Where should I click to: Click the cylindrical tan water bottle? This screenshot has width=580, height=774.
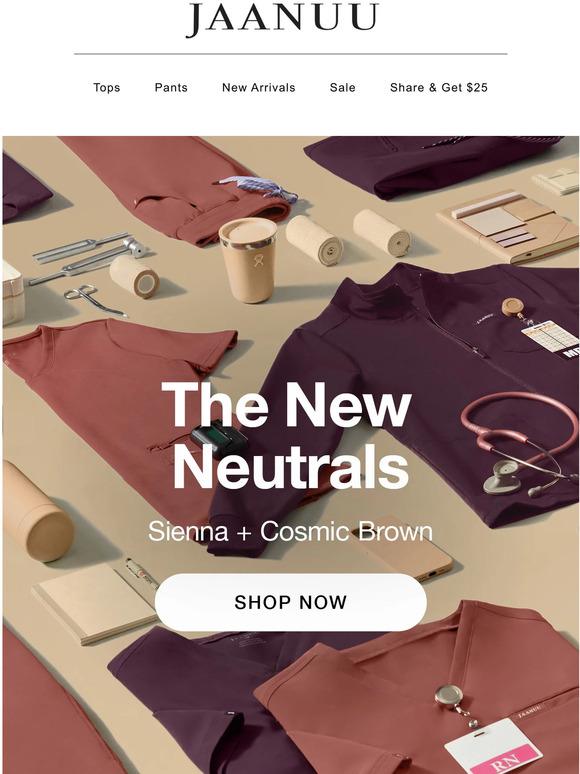(36, 512)
